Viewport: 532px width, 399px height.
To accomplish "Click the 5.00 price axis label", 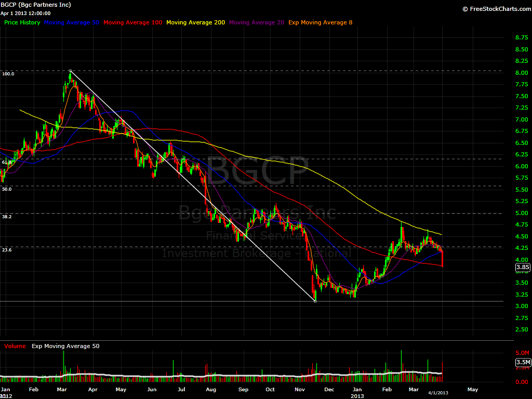I will pos(522,214).
